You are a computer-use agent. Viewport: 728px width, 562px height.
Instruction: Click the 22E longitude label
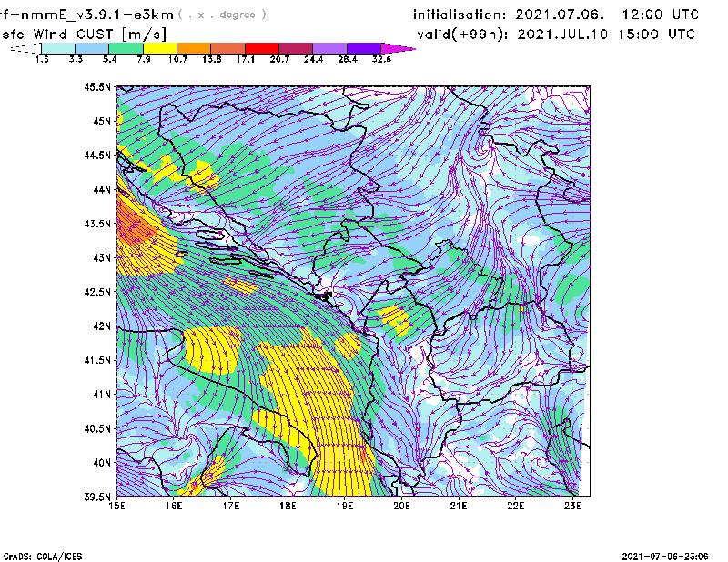pyautogui.click(x=515, y=506)
